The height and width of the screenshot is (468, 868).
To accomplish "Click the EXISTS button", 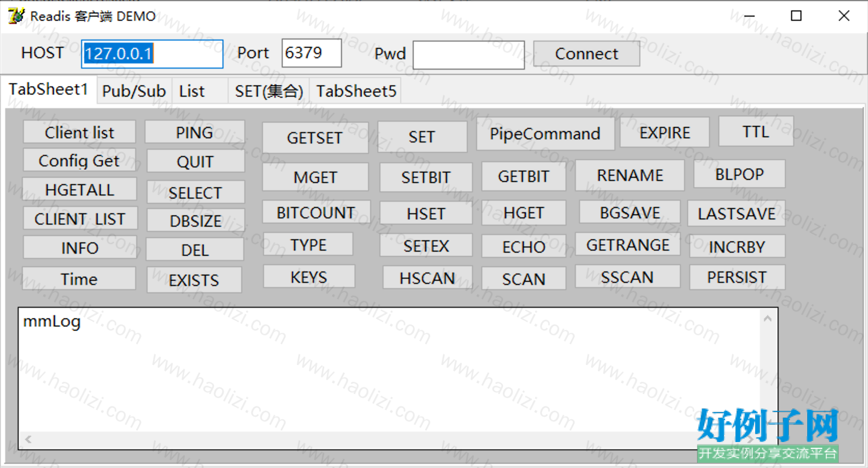I will pyautogui.click(x=194, y=280).
